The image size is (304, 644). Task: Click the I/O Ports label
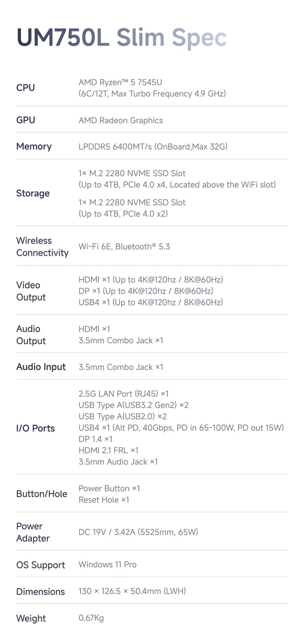tap(35, 428)
